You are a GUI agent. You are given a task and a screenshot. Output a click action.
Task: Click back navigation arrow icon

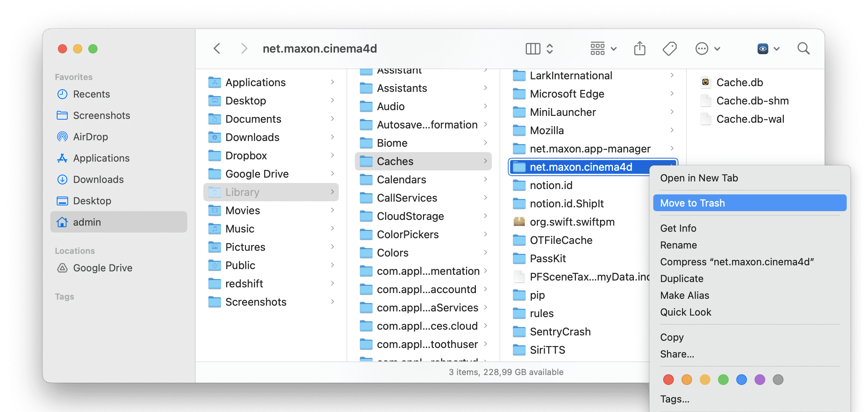point(217,49)
